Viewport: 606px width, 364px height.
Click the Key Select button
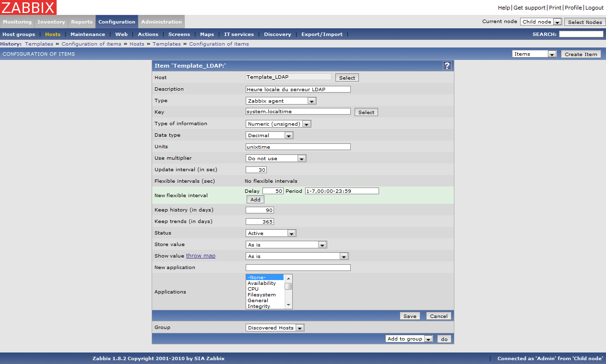click(x=366, y=112)
